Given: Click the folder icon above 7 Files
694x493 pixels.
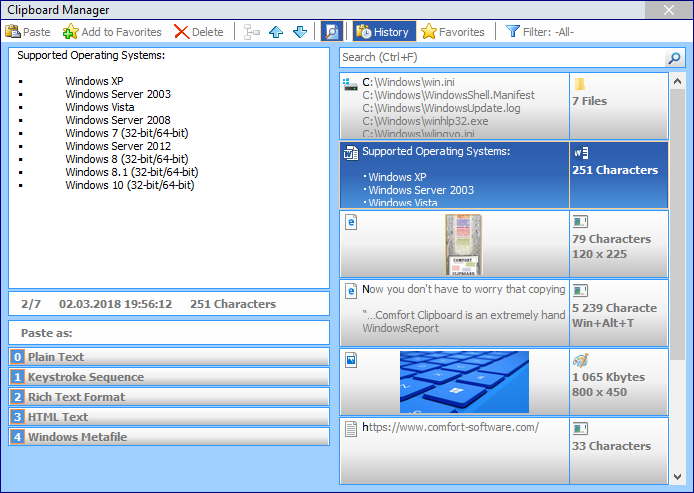Looking at the screenshot, I should (x=580, y=84).
